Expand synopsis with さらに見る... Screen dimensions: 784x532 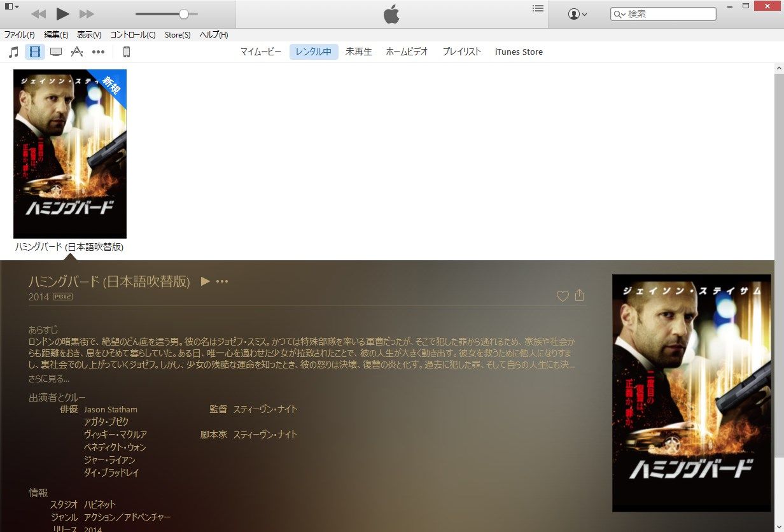coord(49,379)
